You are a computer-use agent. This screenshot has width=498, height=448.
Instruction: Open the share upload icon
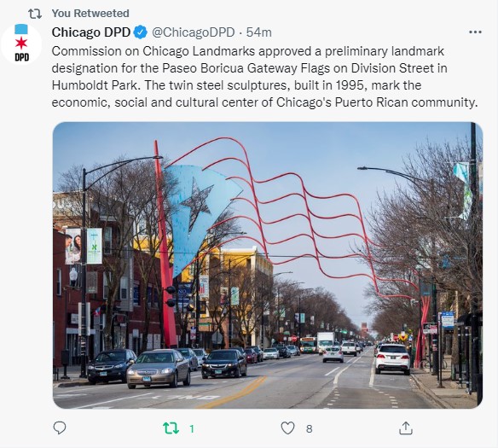click(406, 428)
